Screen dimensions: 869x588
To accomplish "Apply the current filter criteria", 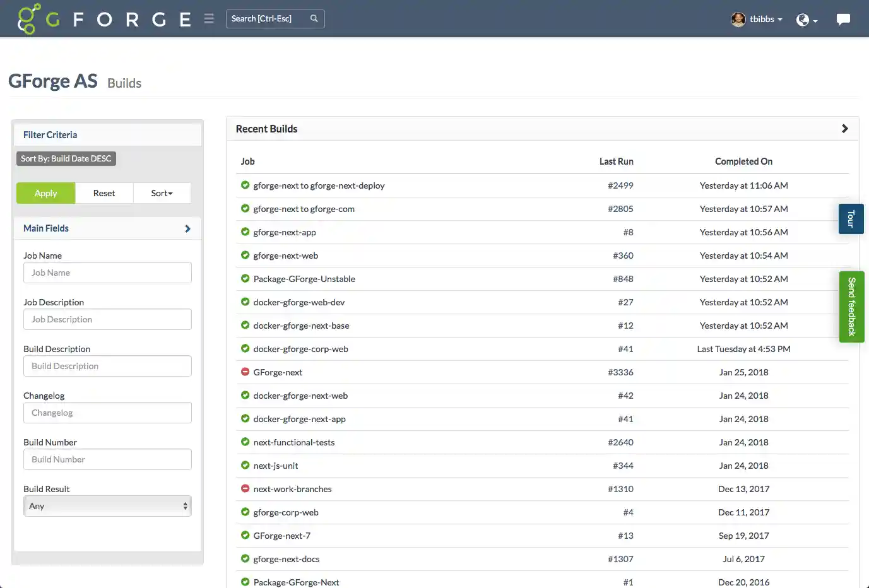I will tap(45, 193).
